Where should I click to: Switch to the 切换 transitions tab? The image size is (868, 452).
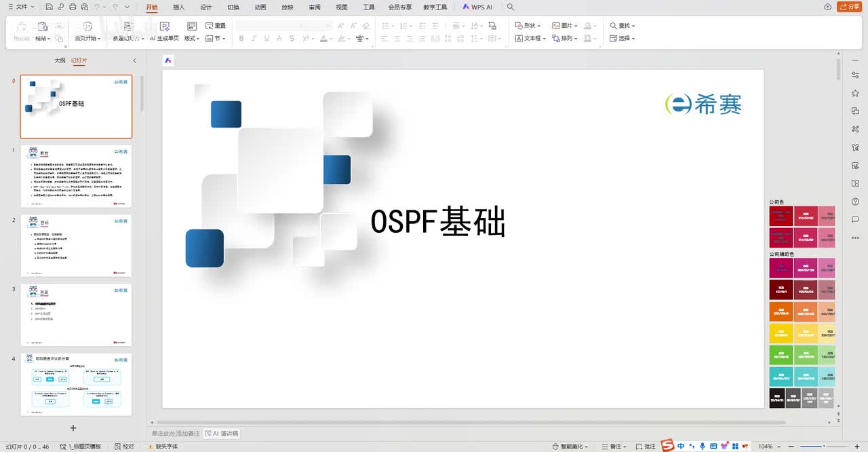coord(233,7)
